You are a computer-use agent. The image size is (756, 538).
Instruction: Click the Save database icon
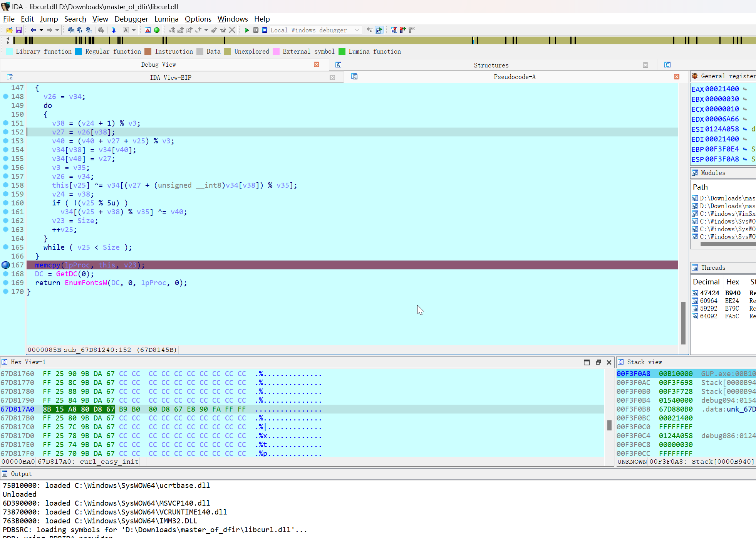click(x=18, y=30)
